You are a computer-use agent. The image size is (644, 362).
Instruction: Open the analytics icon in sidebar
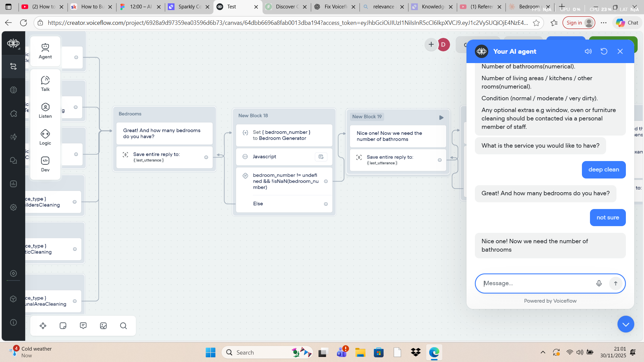[13, 184]
